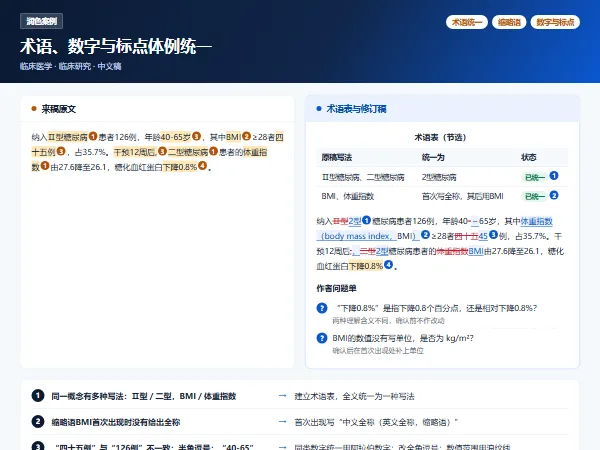This screenshot has height=450, width=600.
Task: Click the 作者问题单 heading
Action: point(336,288)
